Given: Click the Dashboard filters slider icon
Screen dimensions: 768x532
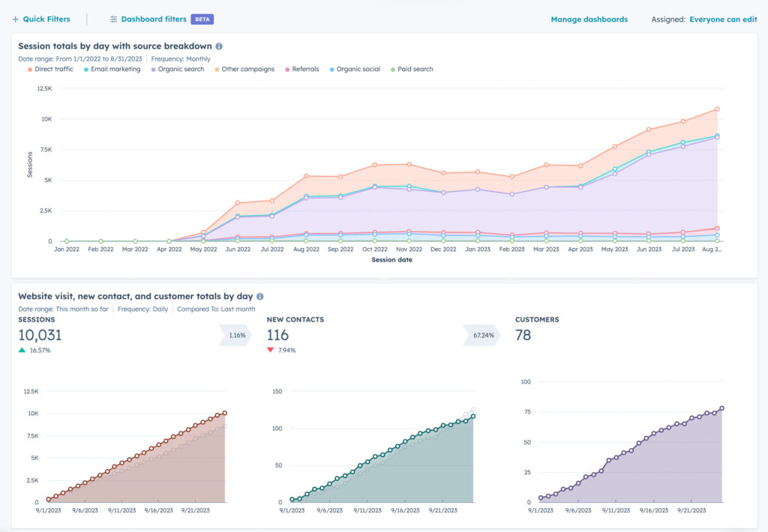Looking at the screenshot, I should click(x=113, y=19).
